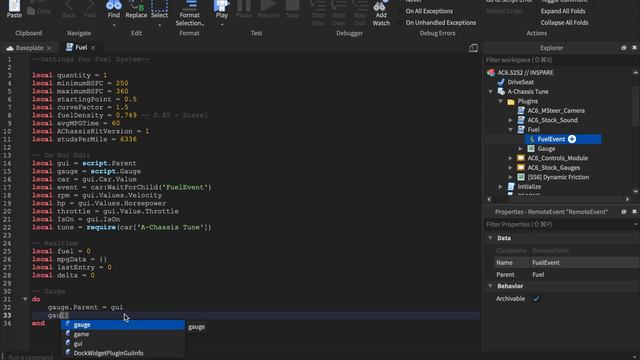Click the Resume test button
Viewport: 640px width, 360px height.
click(x=268, y=5)
